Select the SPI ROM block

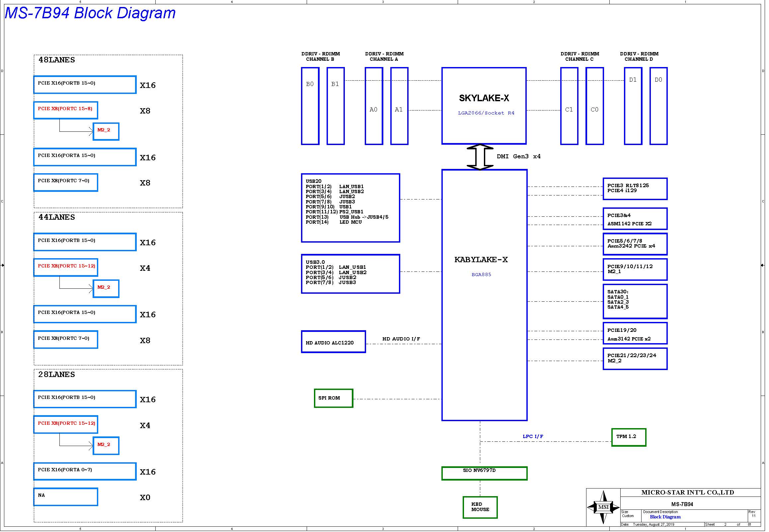[x=333, y=398]
